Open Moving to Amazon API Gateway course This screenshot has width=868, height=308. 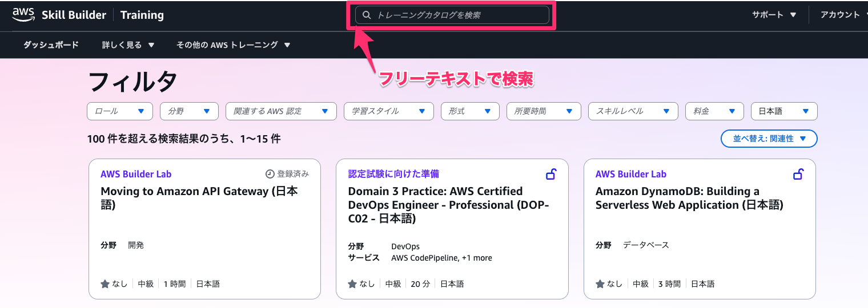point(199,198)
